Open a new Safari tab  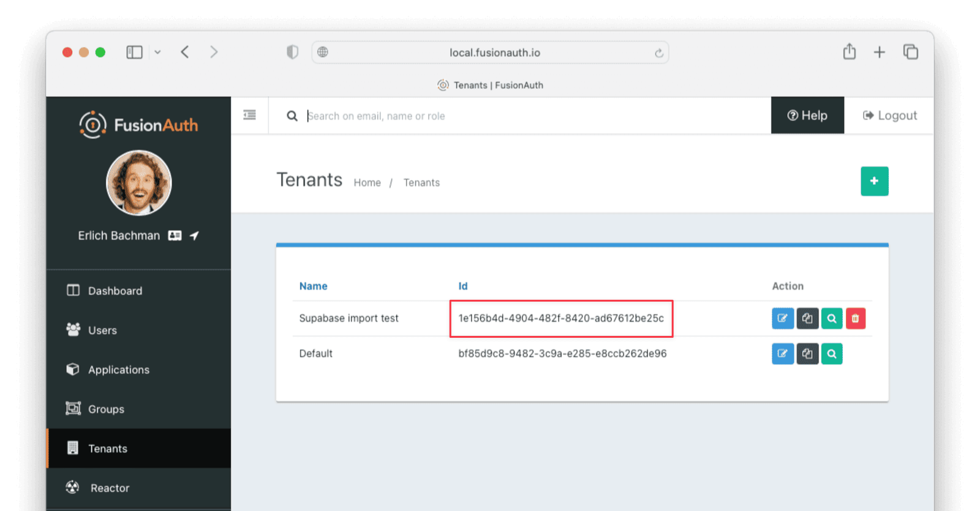(x=880, y=52)
